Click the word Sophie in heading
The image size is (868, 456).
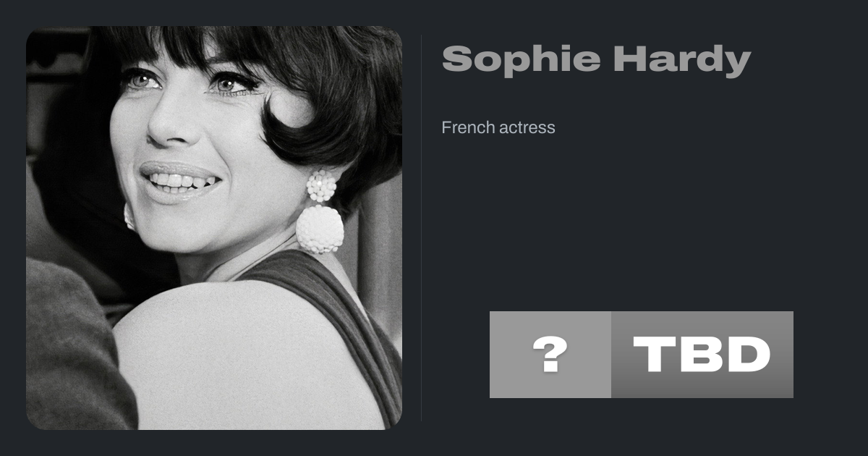(521, 59)
